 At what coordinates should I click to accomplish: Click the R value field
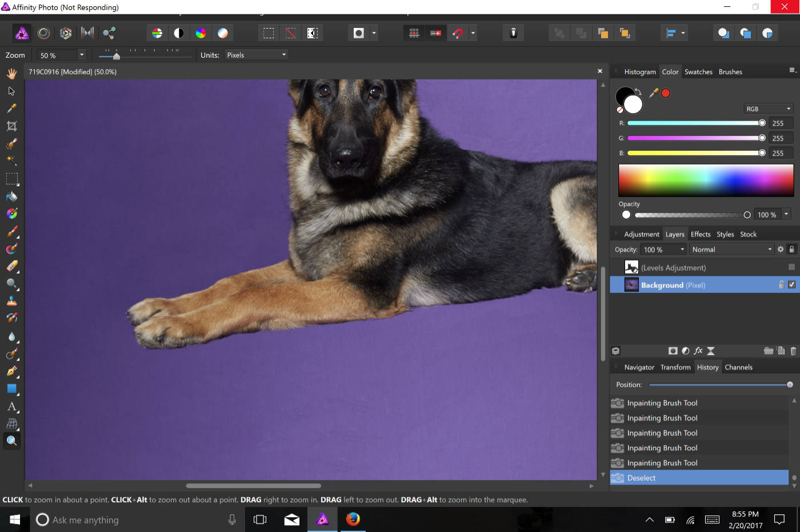(781, 123)
